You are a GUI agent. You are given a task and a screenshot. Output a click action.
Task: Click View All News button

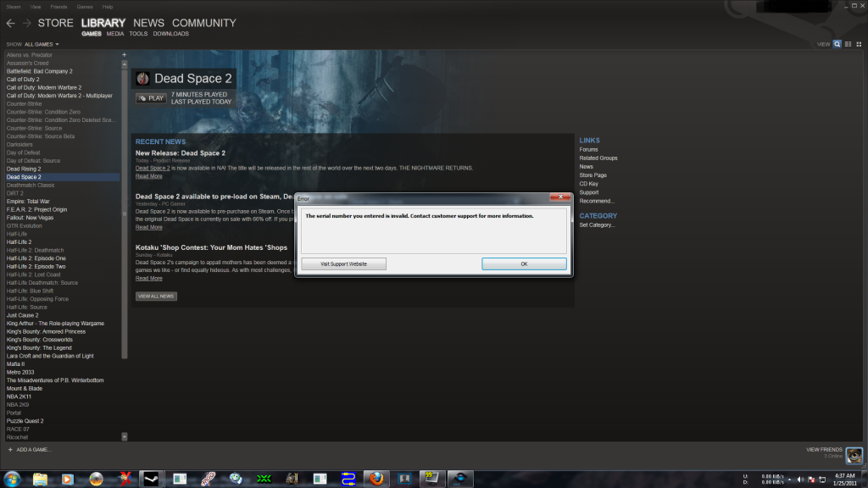click(x=156, y=297)
